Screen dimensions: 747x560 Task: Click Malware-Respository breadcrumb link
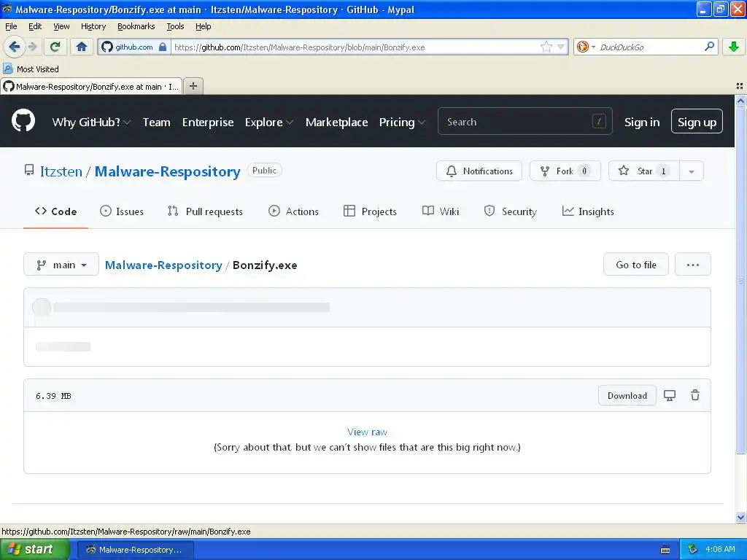click(163, 265)
